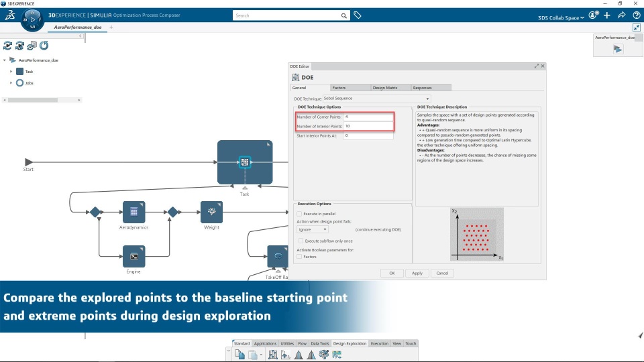Click the plus Add icon in top bar
This screenshot has height=362, width=644.
point(607,15)
